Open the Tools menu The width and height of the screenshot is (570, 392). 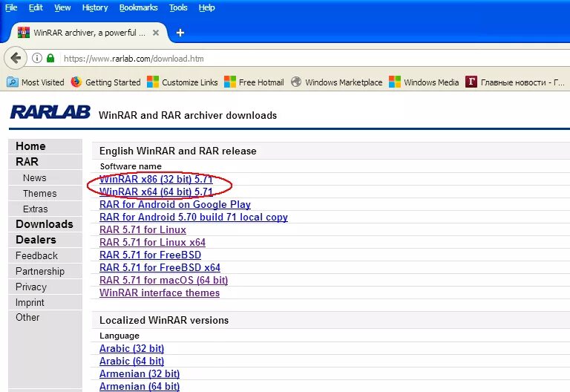(x=178, y=7)
